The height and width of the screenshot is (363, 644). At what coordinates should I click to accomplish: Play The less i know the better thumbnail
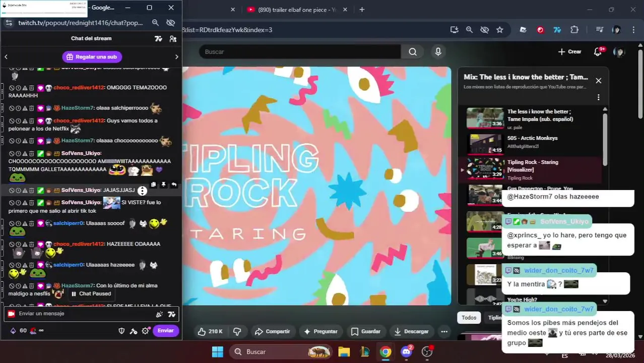485,118
